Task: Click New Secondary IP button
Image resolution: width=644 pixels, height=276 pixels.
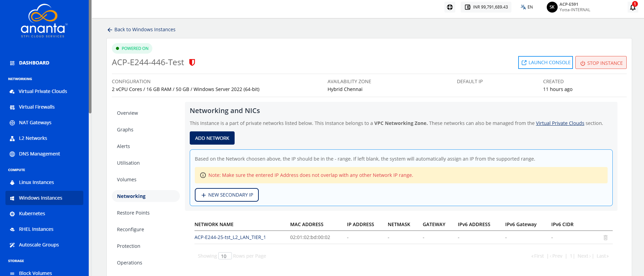Action: (x=227, y=195)
